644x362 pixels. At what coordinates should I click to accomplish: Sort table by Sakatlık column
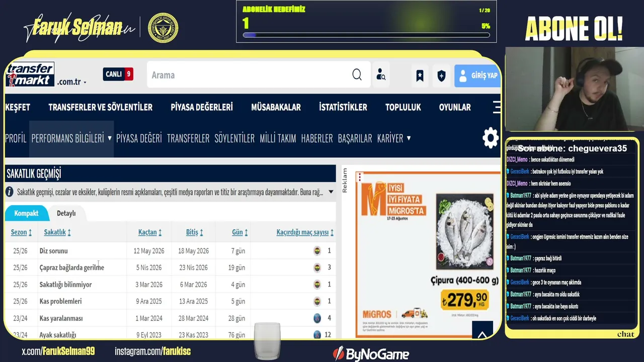[57, 232]
